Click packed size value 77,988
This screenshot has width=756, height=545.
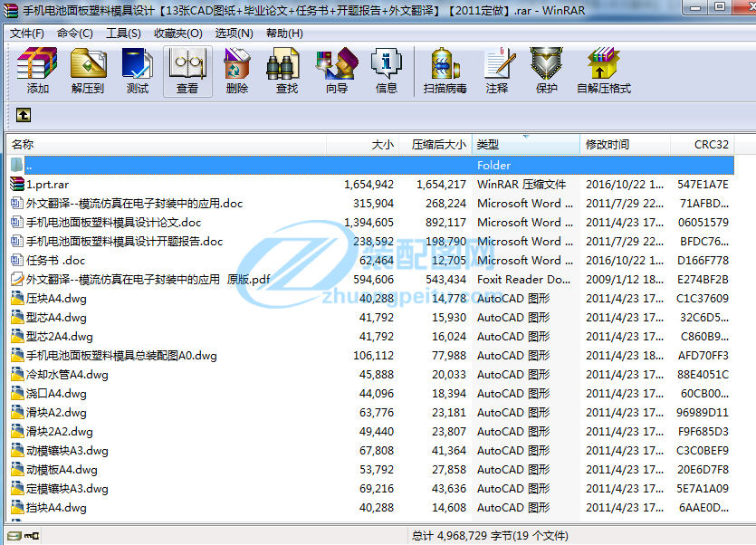point(449,356)
